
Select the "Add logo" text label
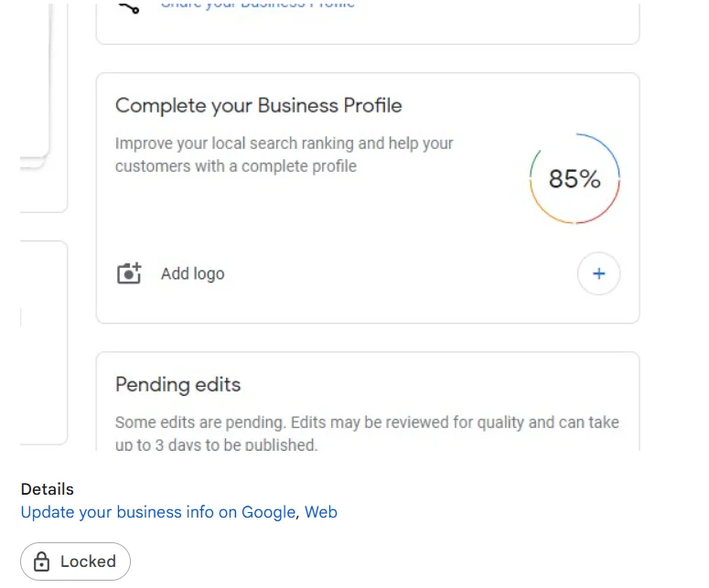192,273
